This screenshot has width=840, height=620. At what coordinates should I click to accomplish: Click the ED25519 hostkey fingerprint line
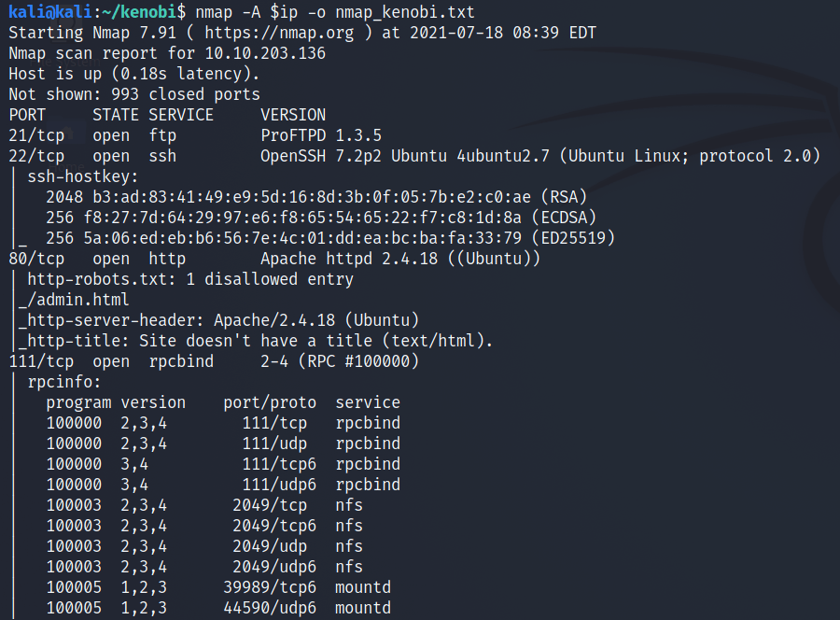coord(330,238)
